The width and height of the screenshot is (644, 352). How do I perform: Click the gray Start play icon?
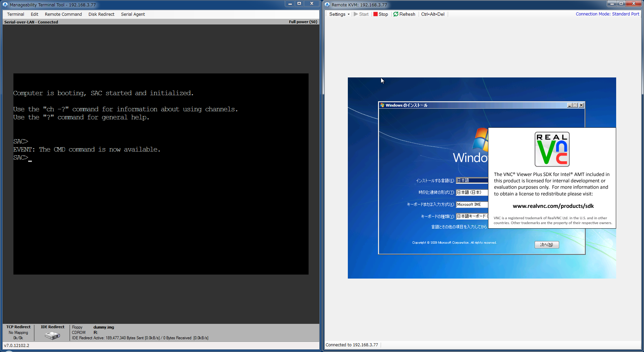pos(356,14)
